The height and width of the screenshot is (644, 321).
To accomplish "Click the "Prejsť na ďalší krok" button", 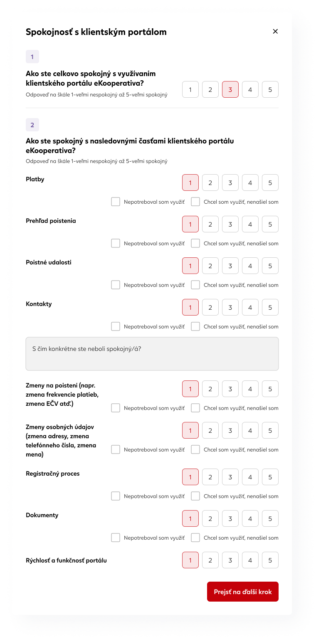I will [243, 592].
